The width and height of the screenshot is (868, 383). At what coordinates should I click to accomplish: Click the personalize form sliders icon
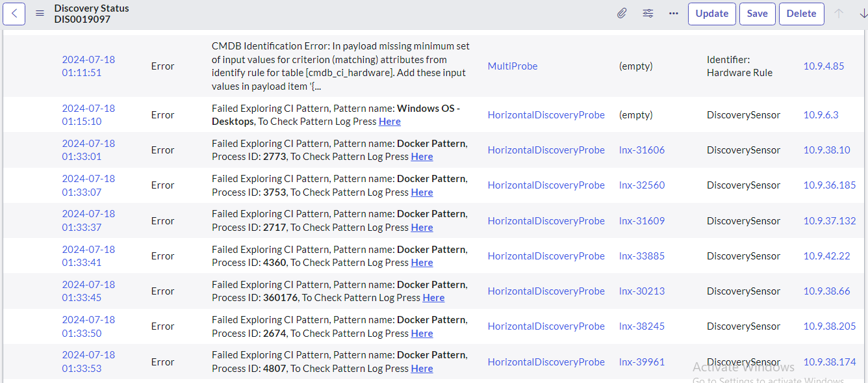(648, 14)
